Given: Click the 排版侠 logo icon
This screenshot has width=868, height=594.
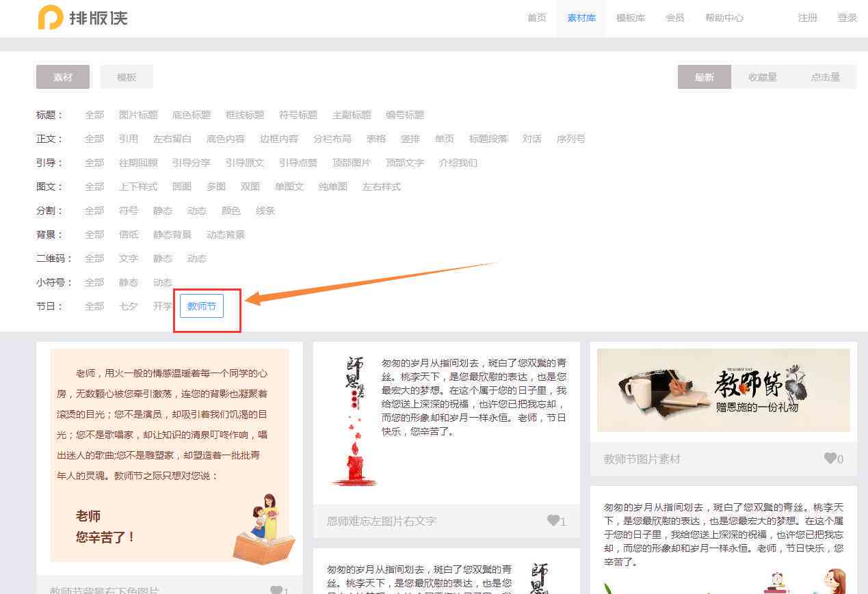Looking at the screenshot, I should point(51,18).
